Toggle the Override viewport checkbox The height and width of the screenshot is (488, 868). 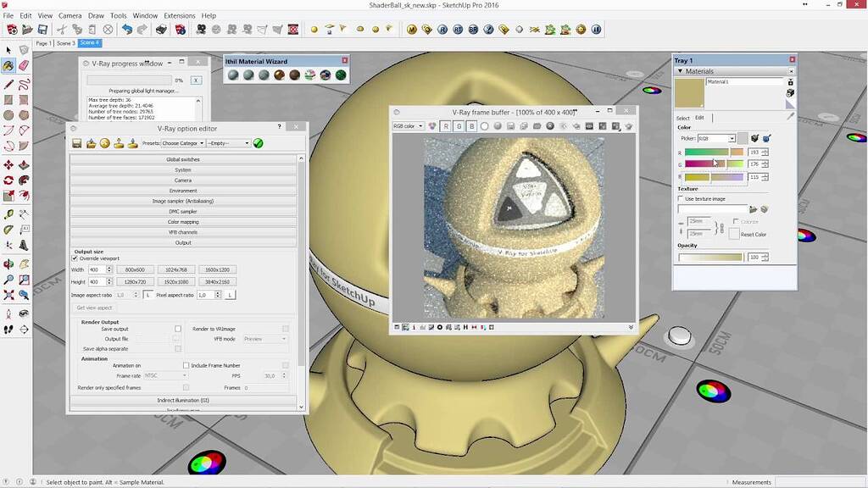click(75, 258)
